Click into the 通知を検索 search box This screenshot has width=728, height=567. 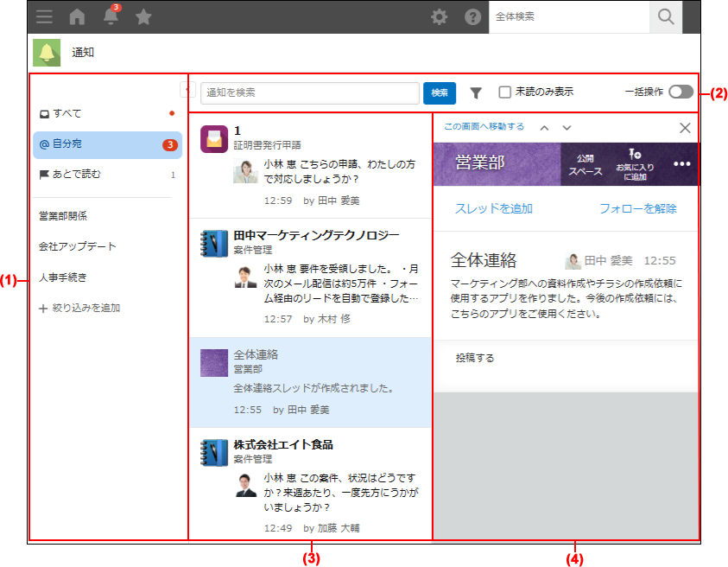[310, 93]
